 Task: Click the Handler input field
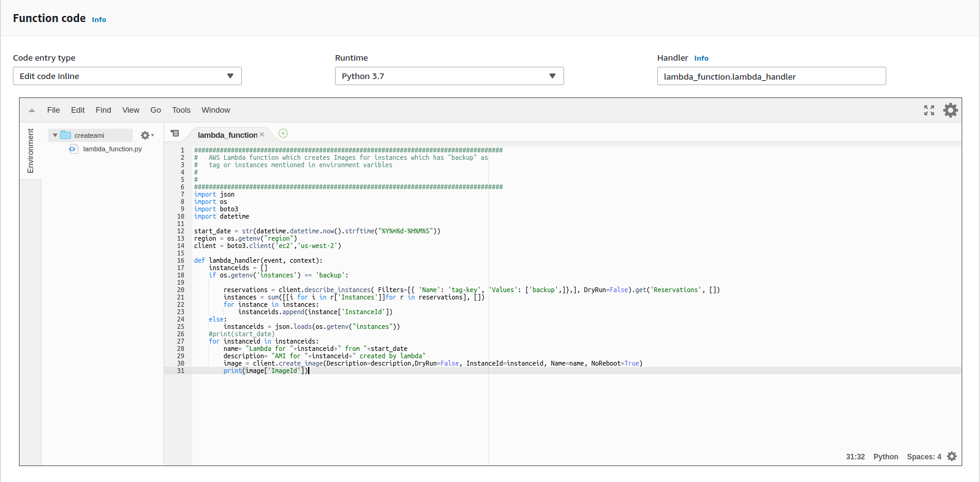coord(771,77)
